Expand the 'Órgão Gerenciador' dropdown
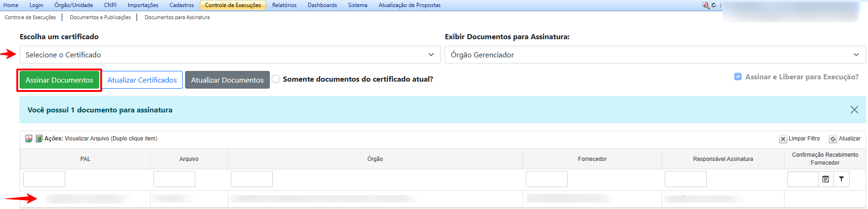Image resolution: width=868 pixels, height=209 pixels. (654, 55)
